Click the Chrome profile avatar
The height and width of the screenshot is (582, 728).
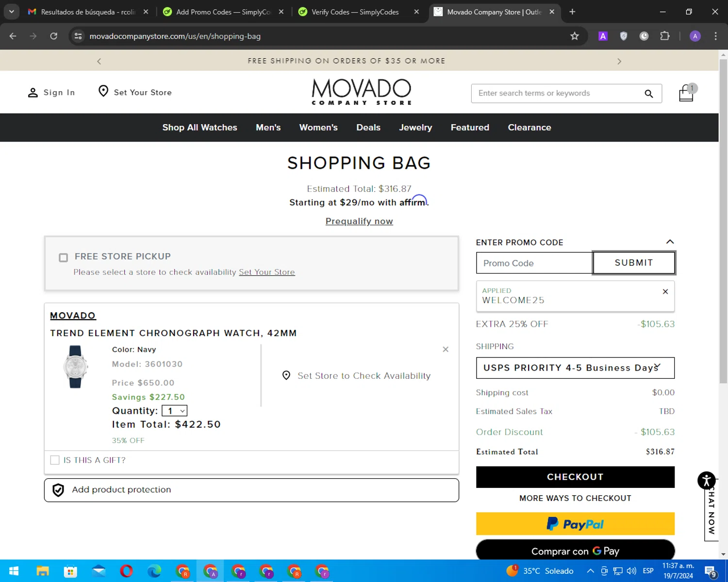tap(695, 36)
